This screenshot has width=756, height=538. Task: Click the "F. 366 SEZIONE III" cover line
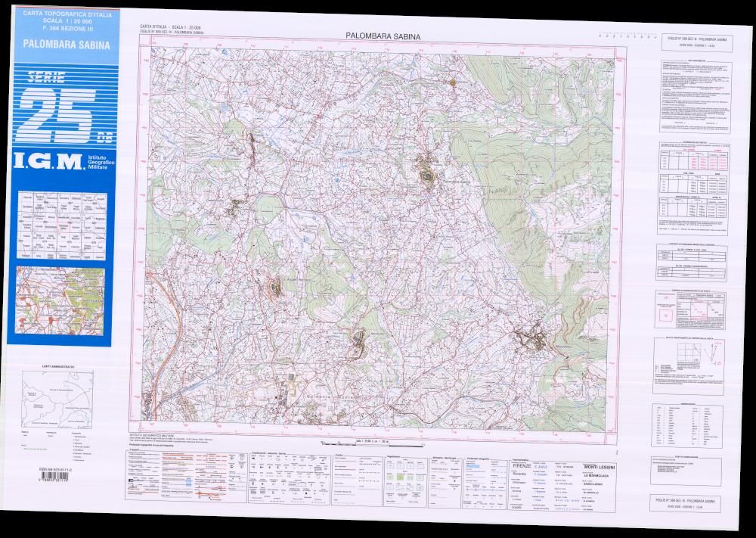(67, 29)
